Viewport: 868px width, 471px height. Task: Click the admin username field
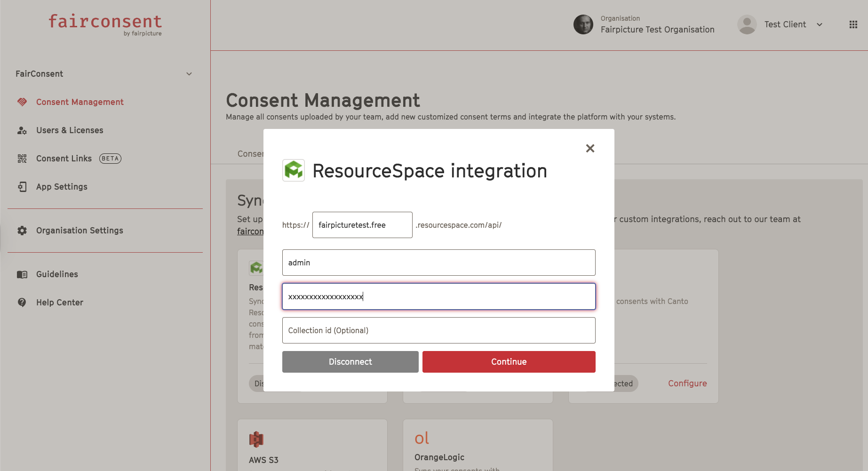(439, 263)
